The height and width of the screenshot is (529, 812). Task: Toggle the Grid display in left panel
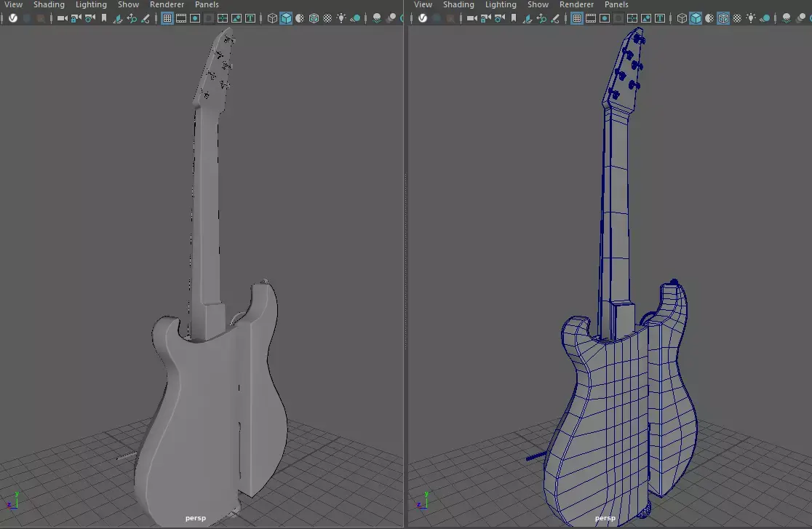(167, 18)
